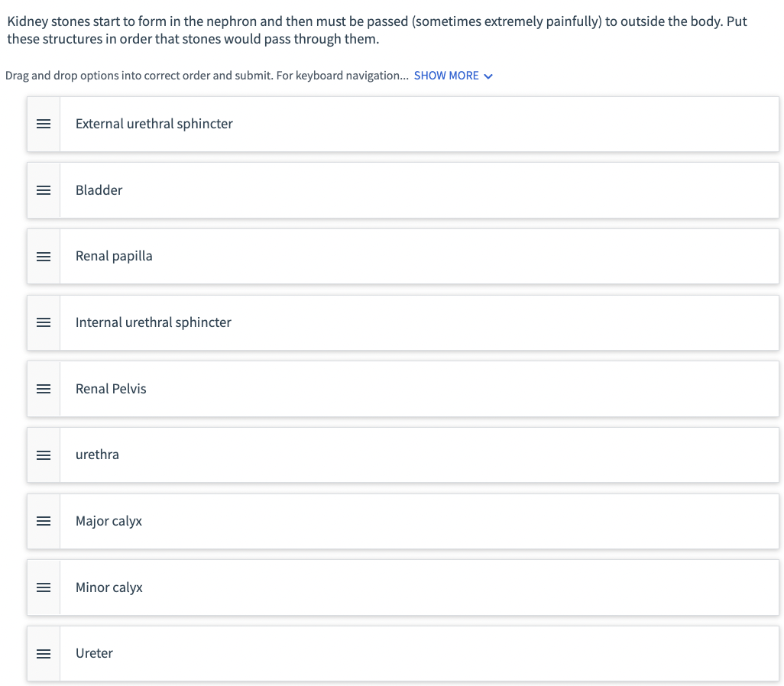Image resolution: width=784 pixels, height=686 pixels.
Task: Select the urethra option row
Action: pos(403,455)
